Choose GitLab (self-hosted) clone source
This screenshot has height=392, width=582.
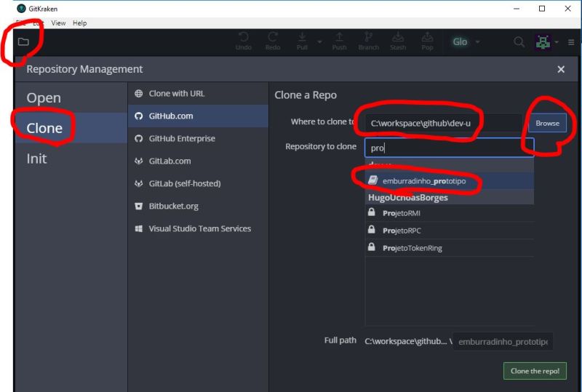[198, 183]
